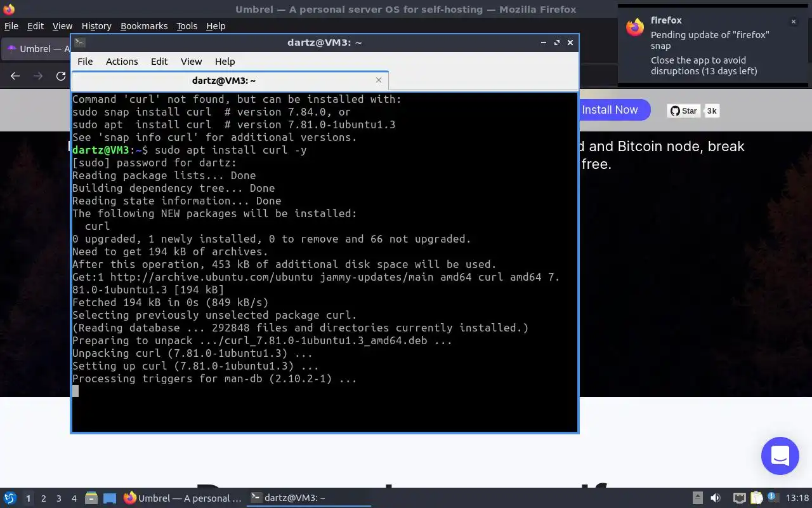The image size is (812, 508).
Task: Close the dartz@VM3 terminal tab
Action: click(379, 80)
